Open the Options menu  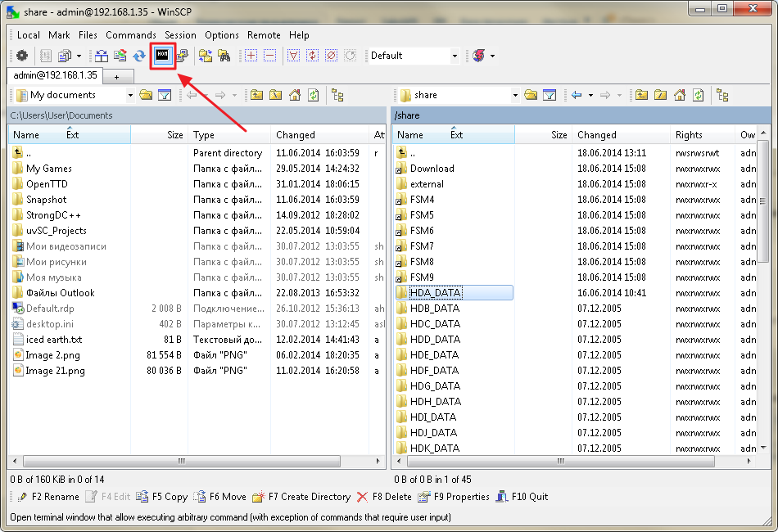(x=222, y=35)
